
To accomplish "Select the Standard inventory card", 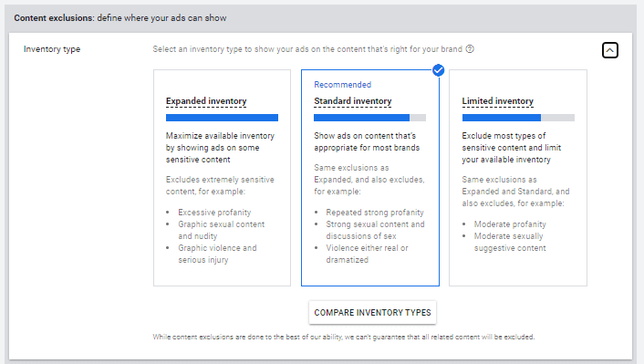I will point(370,178).
